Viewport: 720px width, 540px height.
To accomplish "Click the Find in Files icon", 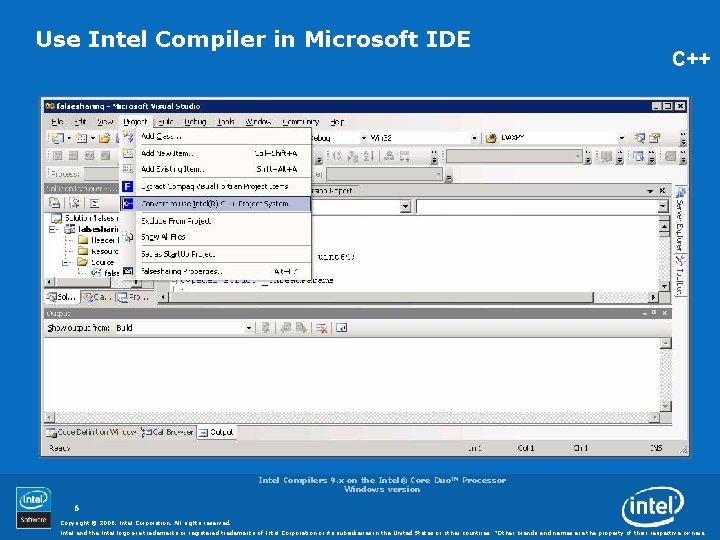I will (x=491, y=138).
